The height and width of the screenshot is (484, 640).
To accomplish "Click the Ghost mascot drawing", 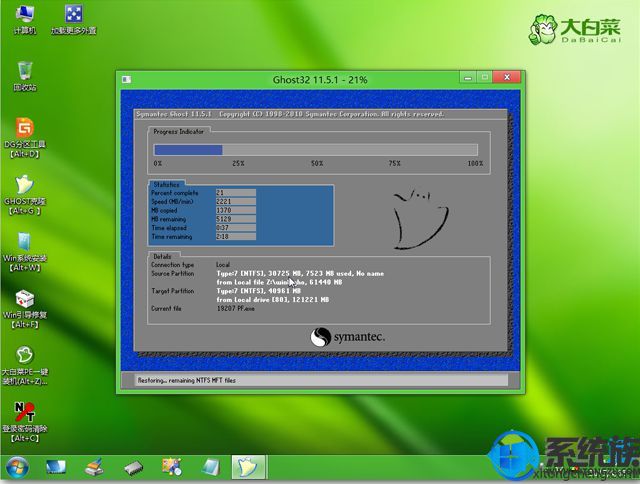I will [x=420, y=219].
